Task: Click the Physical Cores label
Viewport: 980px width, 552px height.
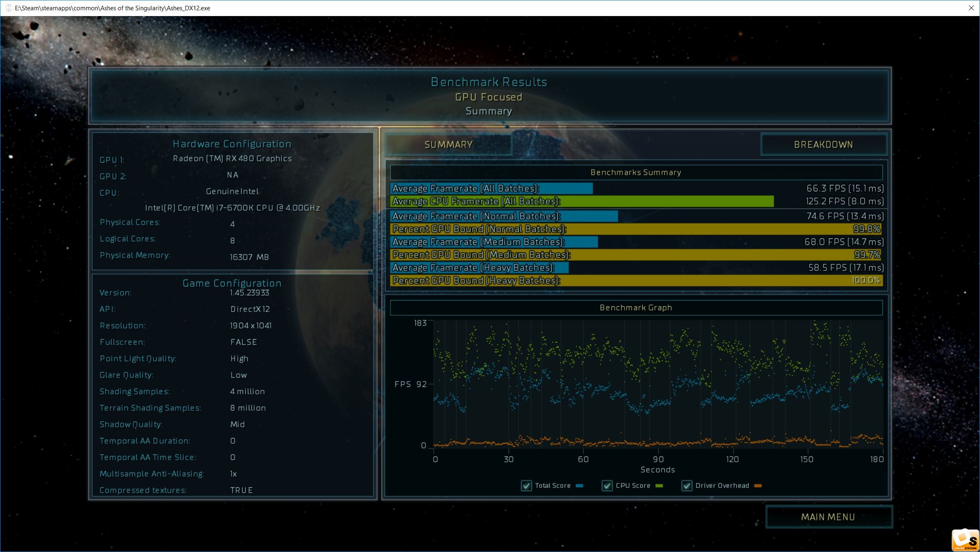Action: coord(130,222)
